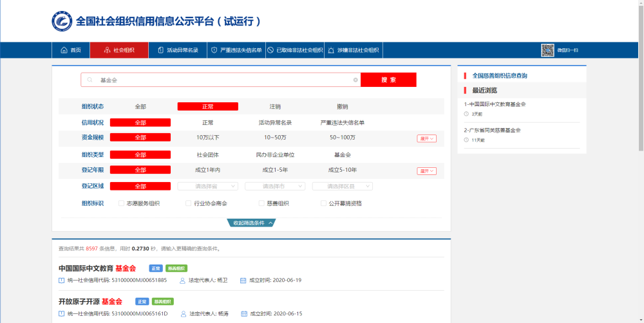The width and height of the screenshot is (644, 323).
Task: Click the 涉嫌非法社会组织 alert icon
Action: (x=331, y=50)
